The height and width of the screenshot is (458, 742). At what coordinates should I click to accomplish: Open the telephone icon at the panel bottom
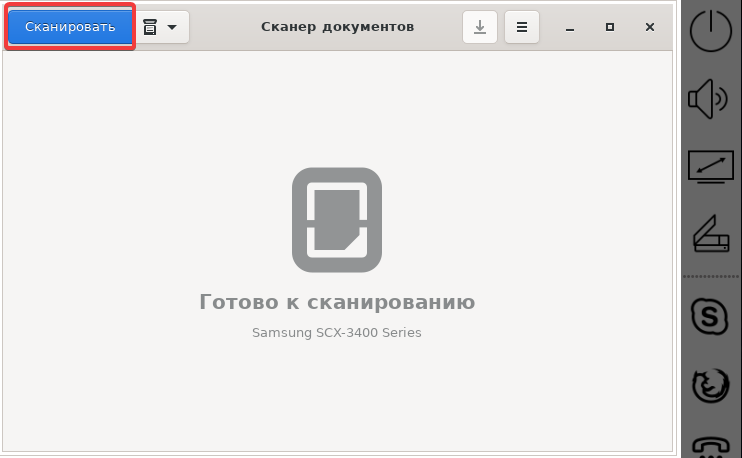[711, 444]
